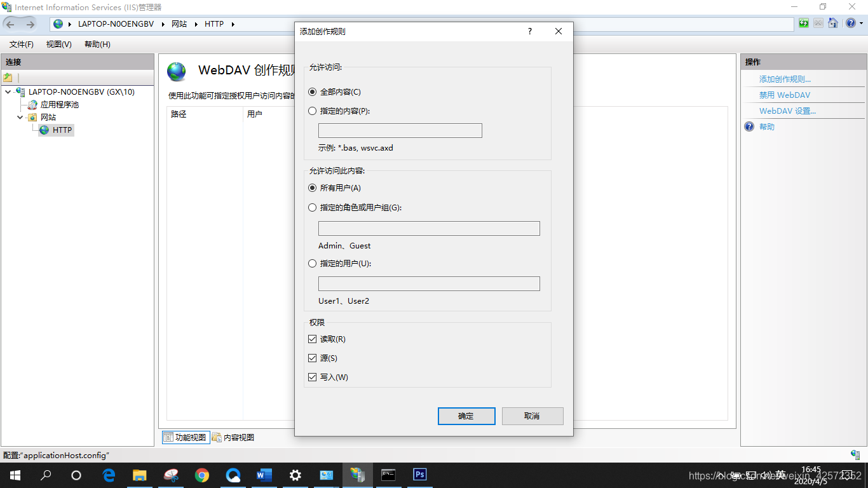Click the grey stop loading icon

818,24
